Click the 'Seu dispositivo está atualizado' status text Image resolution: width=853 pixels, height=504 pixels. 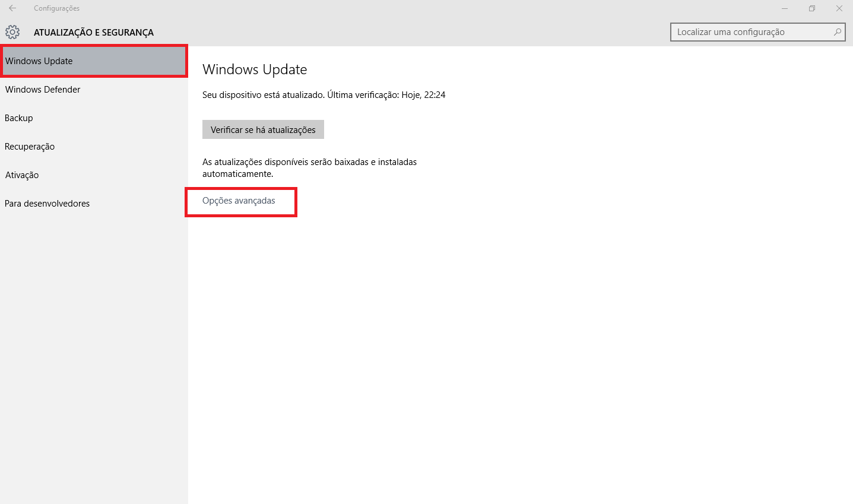pos(324,95)
